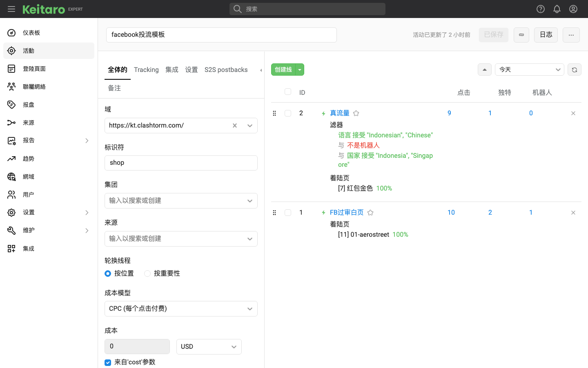Click the refresh streams icon
This screenshot has height=368, width=588.
click(575, 70)
